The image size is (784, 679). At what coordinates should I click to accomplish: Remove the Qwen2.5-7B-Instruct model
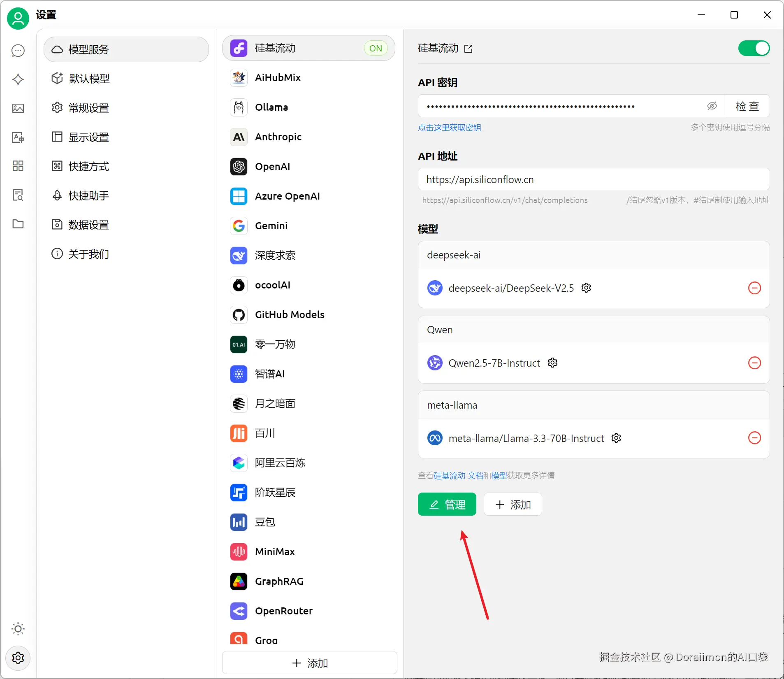click(x=754, y=363)
